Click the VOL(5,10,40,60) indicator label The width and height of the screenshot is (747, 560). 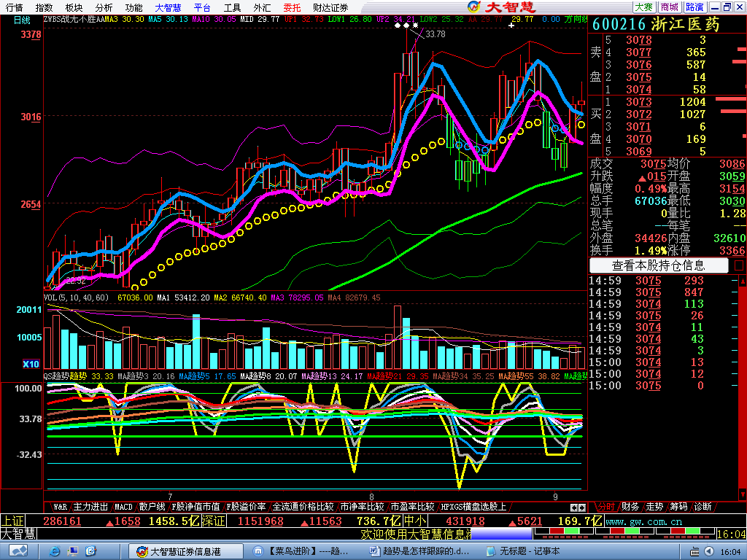point(76,297)
